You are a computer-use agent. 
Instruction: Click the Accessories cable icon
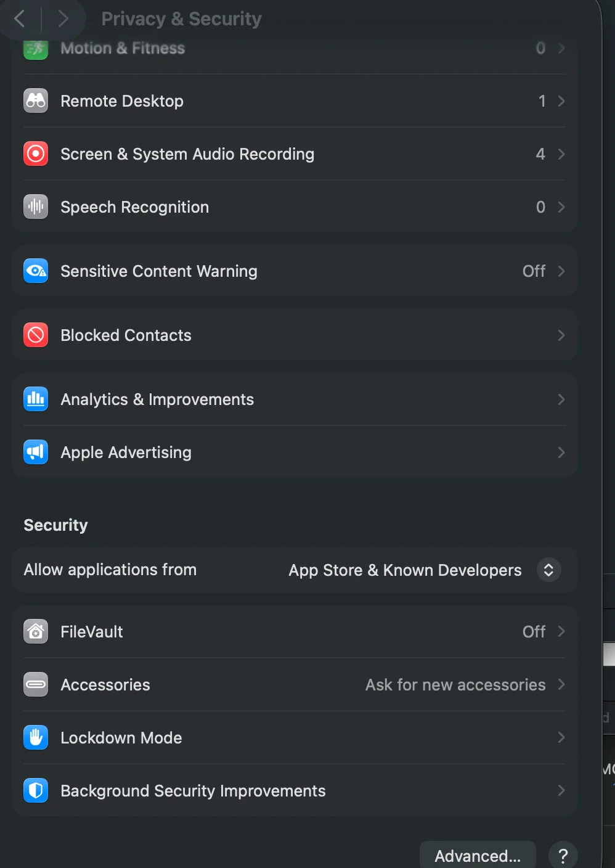[36, 684]
